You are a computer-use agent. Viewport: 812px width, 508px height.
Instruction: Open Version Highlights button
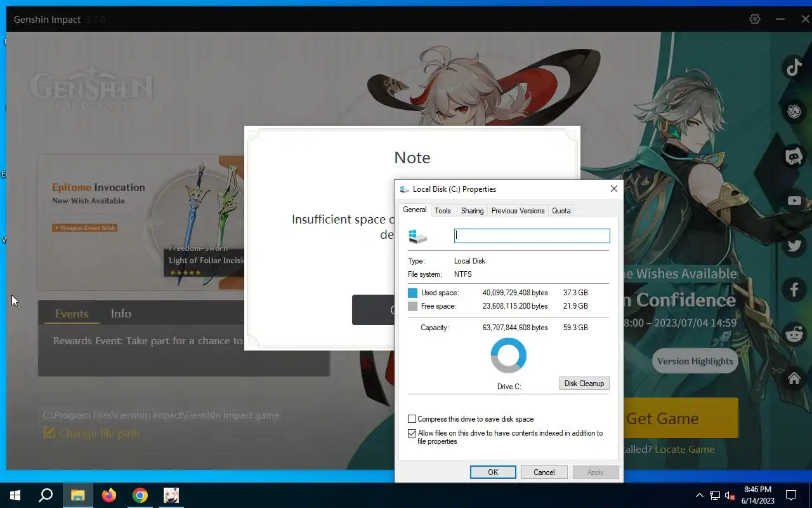coord(695,361)
